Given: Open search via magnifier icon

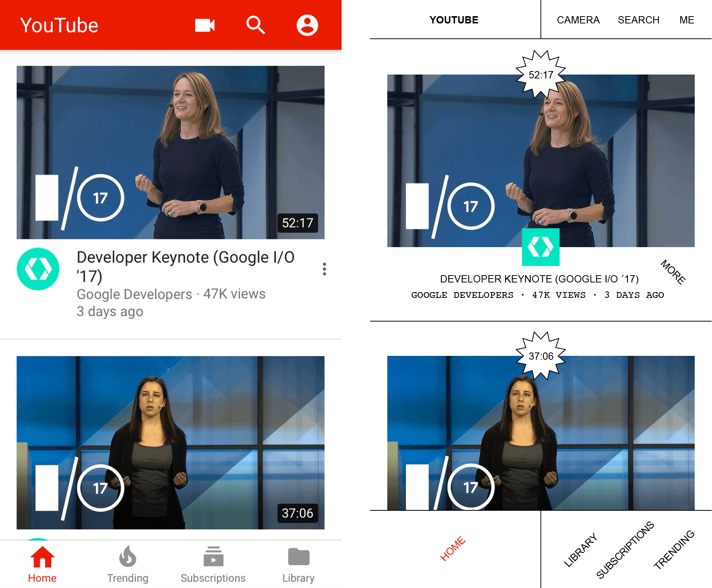Looking at the screenshot, I should pyautogui.click(x=256, y=25).
